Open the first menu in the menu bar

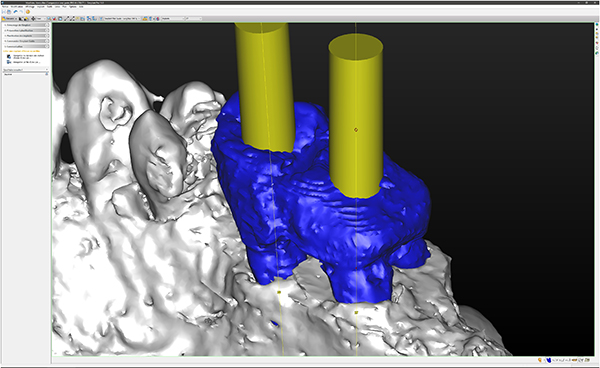(5, 7)
